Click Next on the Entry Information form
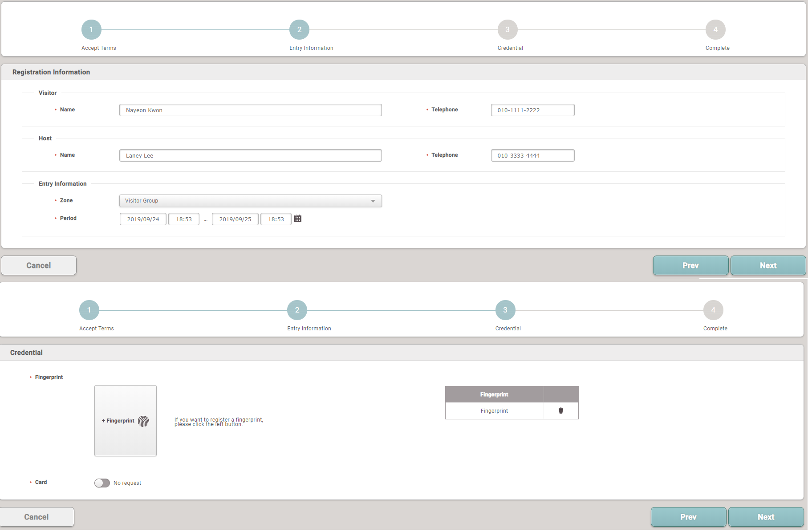 point(767,265)
